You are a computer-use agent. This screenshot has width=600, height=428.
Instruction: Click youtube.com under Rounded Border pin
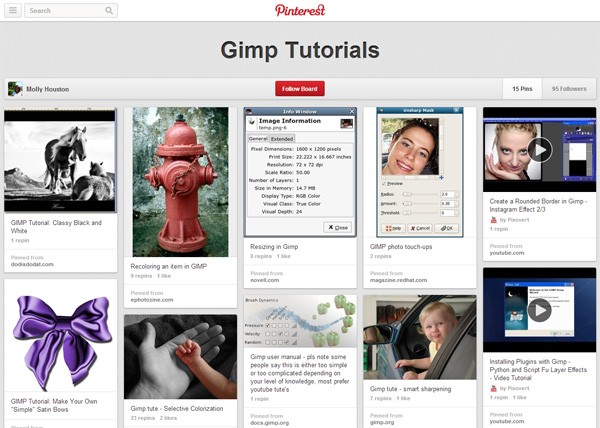pyautogui.click(x=507, y=253)
